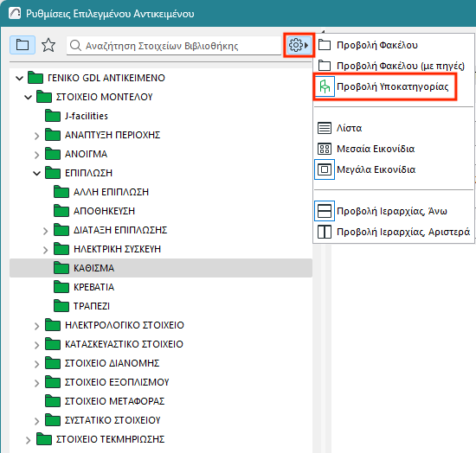The image size is (476, 453).
Task: Click the folder view button
Action: point(23,45)
